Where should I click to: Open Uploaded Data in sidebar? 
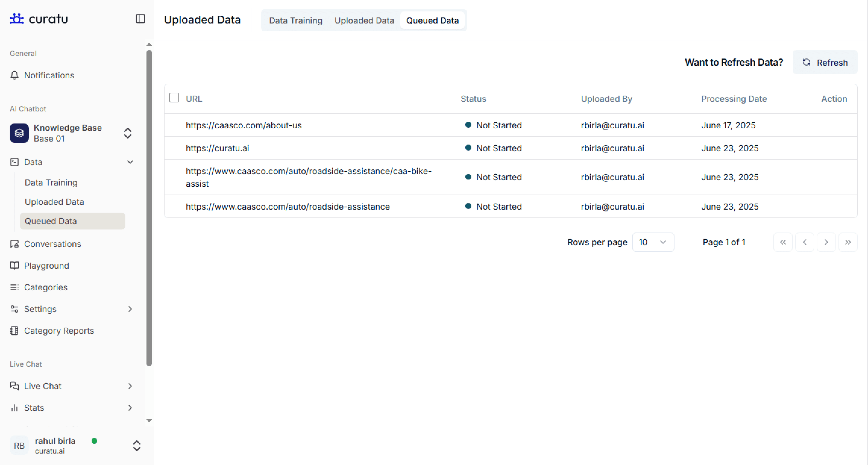[x=54, y=202]
